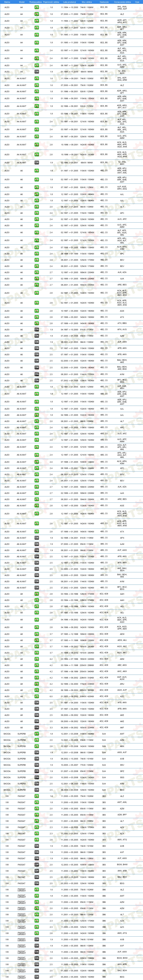Click the AHC, AKH engine code cell
This screenshot has width=143, height=980.
coord(122,671)
